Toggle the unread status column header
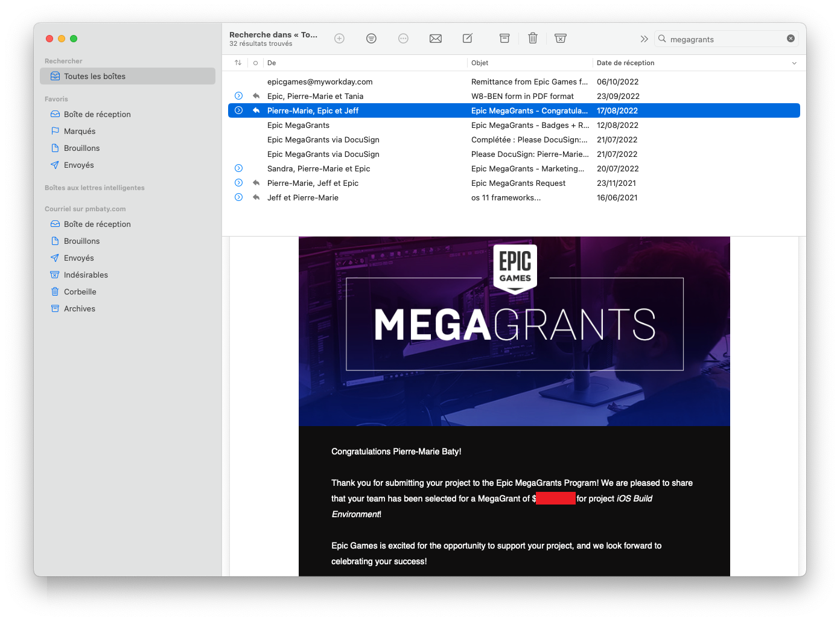This screenshot has width=840, height=621. pyautogui.click(x=255, y=63)
